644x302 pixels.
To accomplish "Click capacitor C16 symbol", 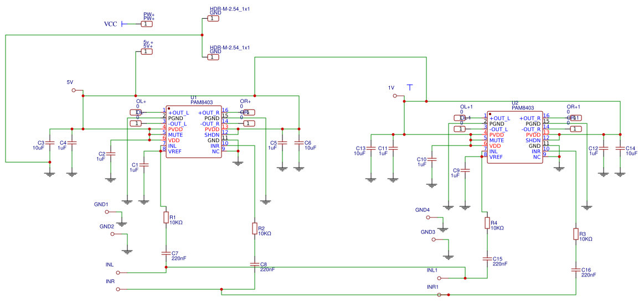I will 576,270.
